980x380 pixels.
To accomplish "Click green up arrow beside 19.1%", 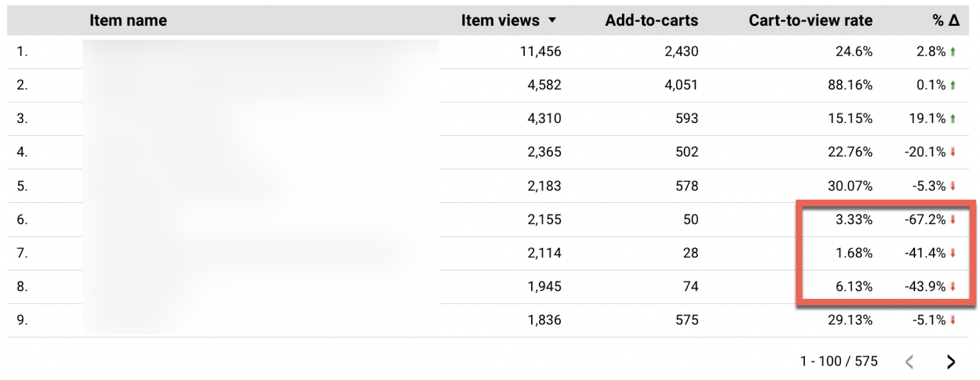I will 953,119.
